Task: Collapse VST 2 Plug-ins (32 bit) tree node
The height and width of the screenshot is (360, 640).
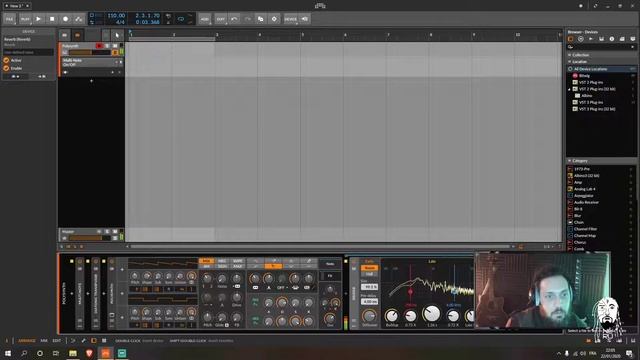Action: coord(569,89)
